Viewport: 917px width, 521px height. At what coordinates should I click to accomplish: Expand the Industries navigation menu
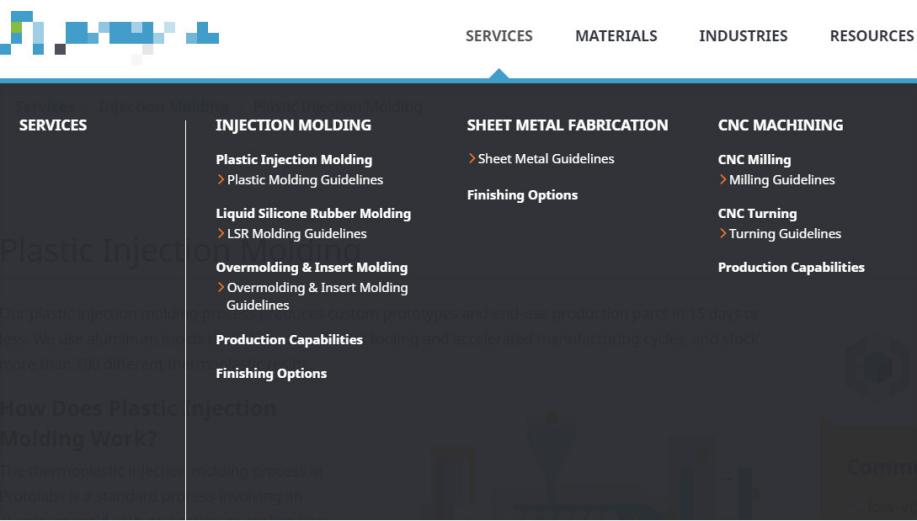[743, 36]
